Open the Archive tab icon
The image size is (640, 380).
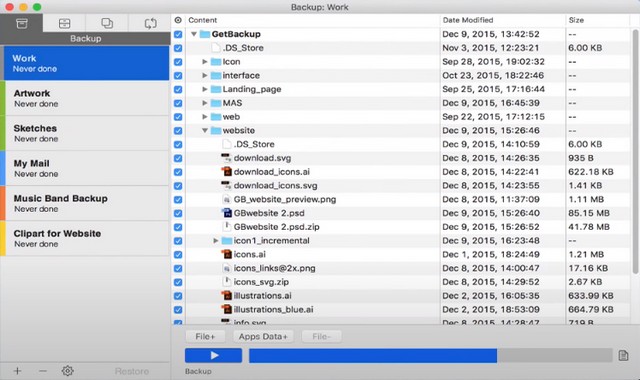tap(64, 23)
